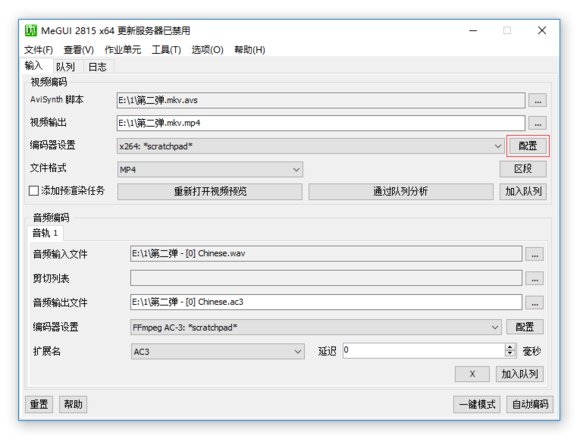The image size is (580, 442).
Task: Browse for the AviSynth script file
Action: (537, 101)
